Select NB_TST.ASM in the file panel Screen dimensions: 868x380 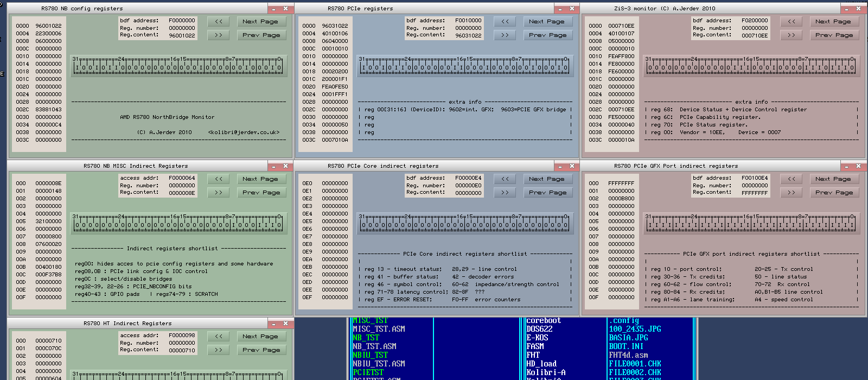coord(374,346)
